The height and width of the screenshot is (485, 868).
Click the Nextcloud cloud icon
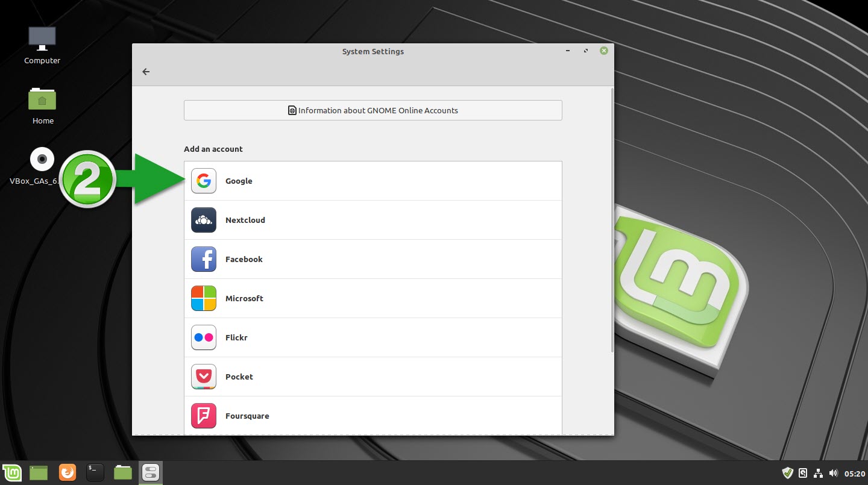click(x=204, y=220)
